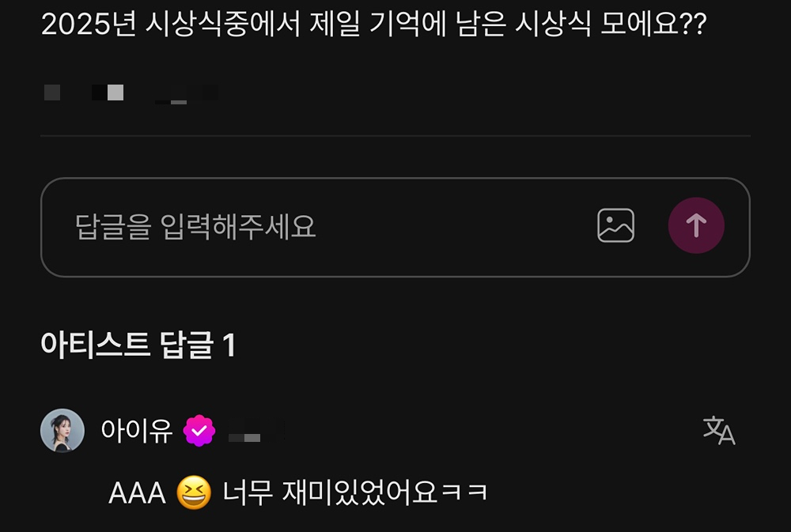
Task: Send the reply with the up-arrow button
Action: point(696,225)
